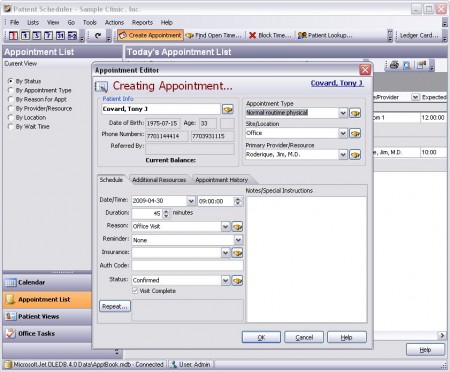Click lookup icon next to Reason field

pos(237,227)
